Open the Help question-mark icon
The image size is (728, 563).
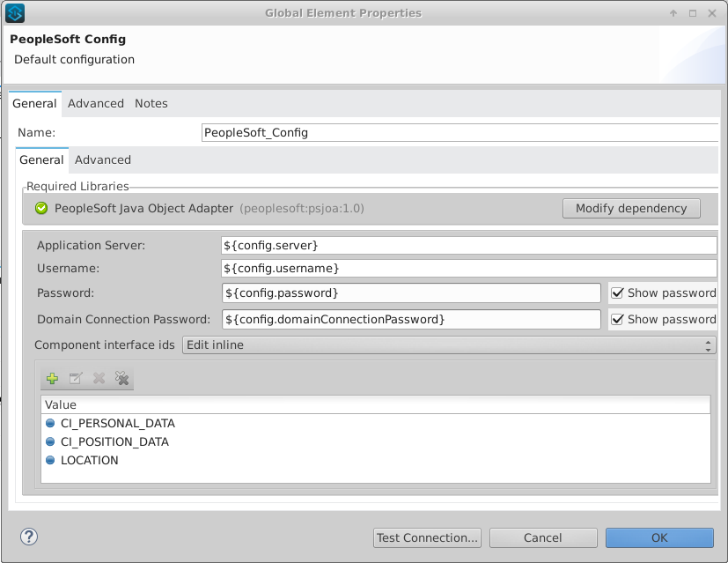[27, 537]
